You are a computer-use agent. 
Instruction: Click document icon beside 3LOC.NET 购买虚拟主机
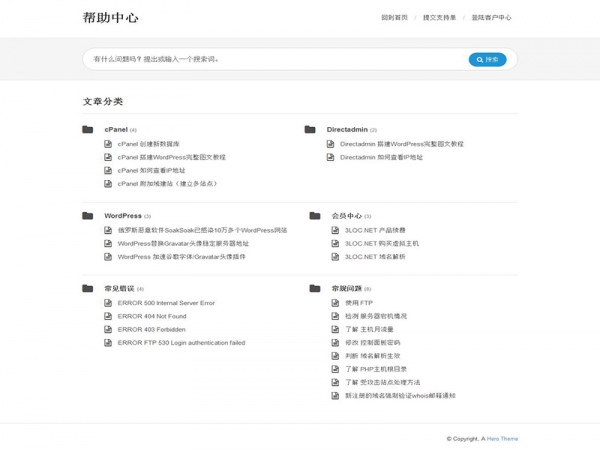click(x=335, y=243)
